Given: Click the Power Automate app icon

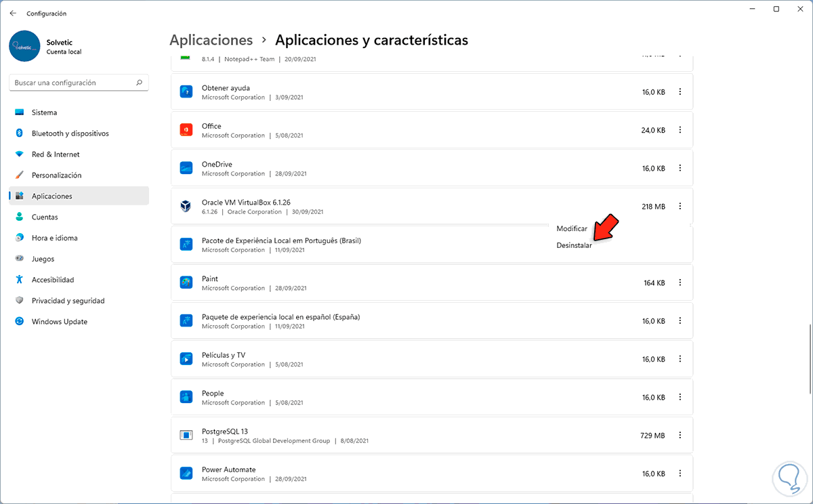Looking at the screenshot, I should click(x=186, y=474).
